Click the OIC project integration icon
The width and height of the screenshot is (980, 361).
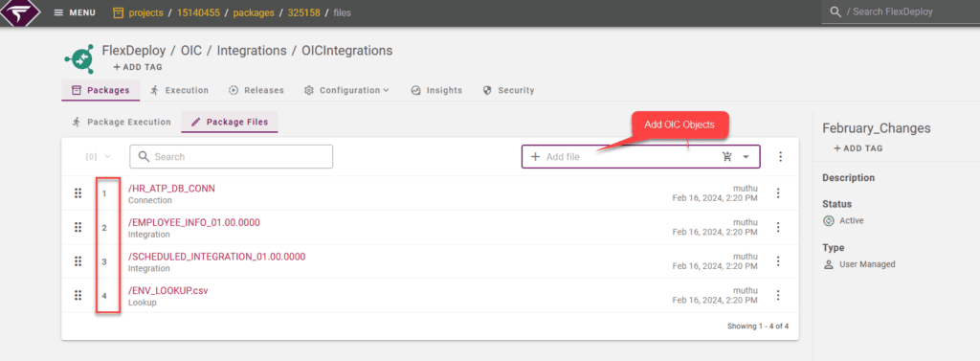point(79,58)
